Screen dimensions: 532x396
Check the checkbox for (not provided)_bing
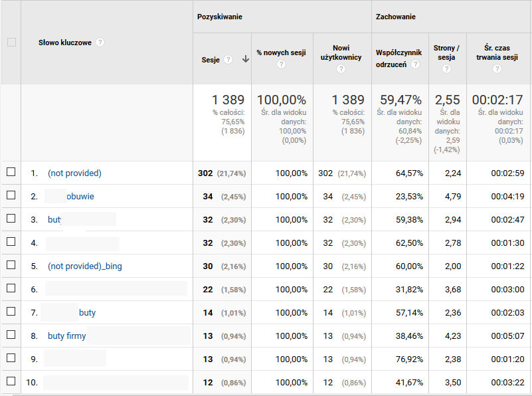click(9, 266)
